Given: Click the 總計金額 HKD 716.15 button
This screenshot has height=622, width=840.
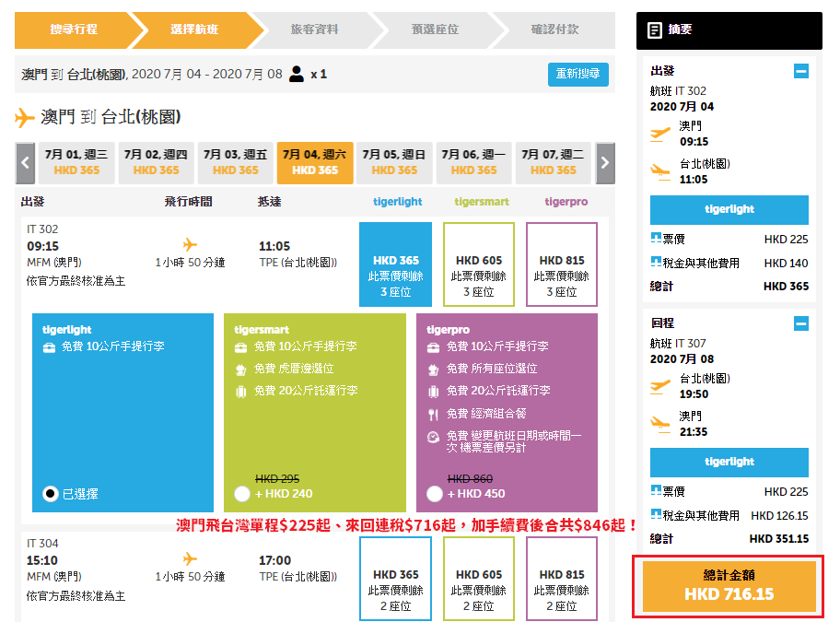Looking at the screenshot, I should click(729, 586).
